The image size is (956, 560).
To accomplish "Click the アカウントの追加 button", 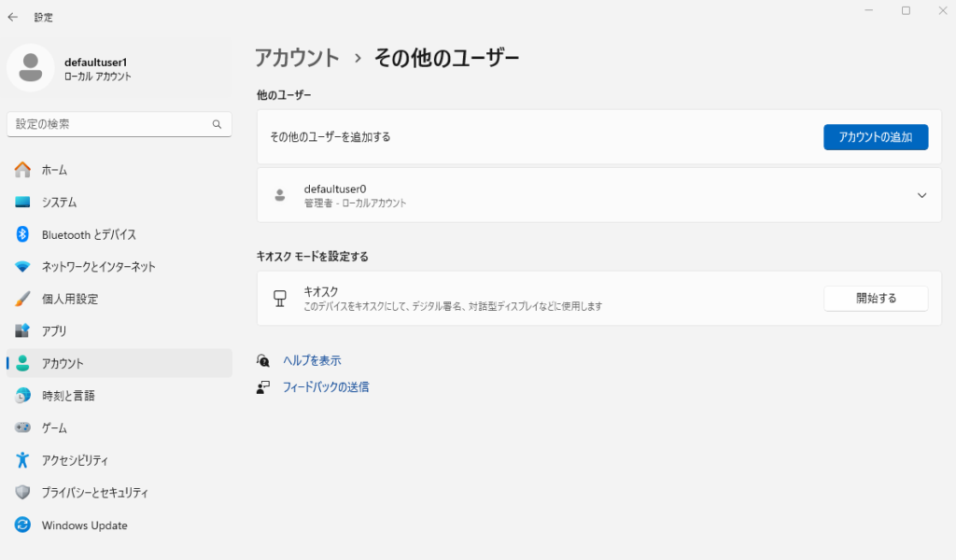I will (875, 137).
